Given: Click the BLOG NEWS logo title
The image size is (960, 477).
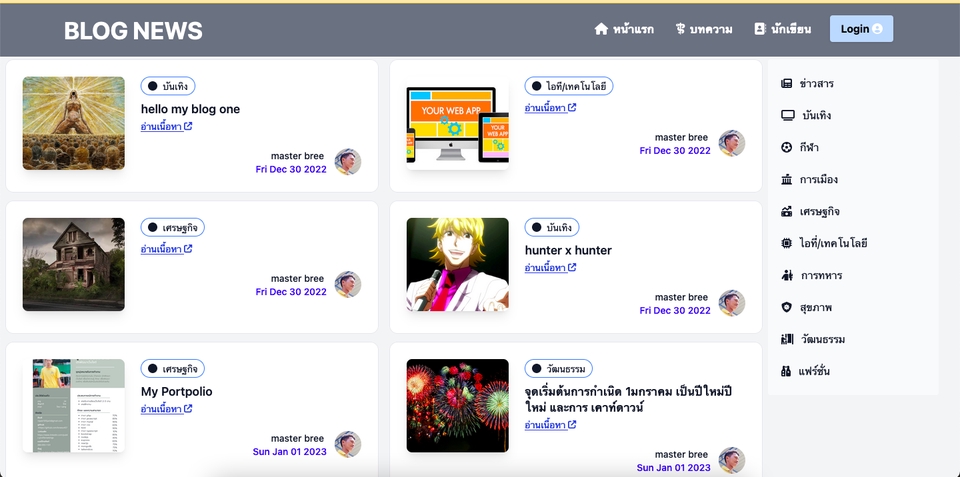Looking at the screenshot, I should coord(133,31).
